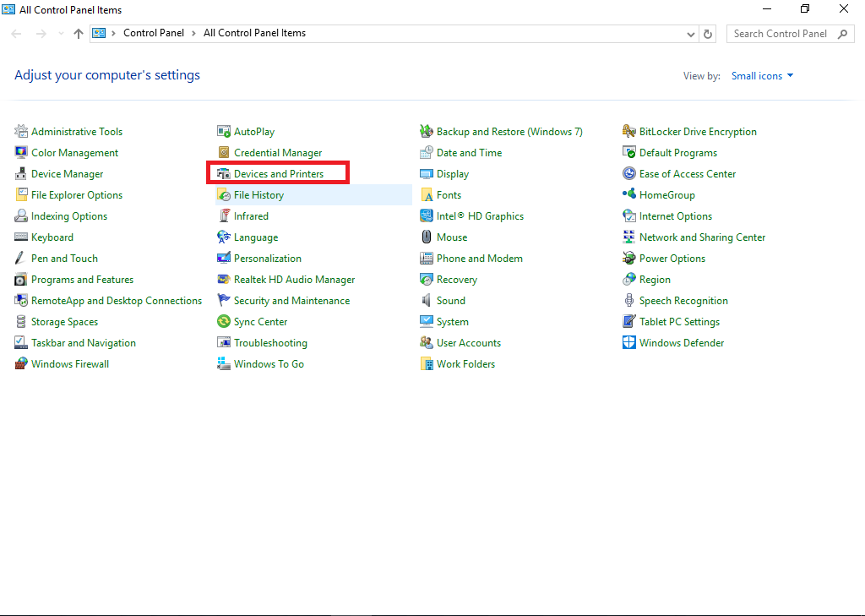The height and width of the screenshot is (616, 865).
Task: Open Windows Firewall via its icon
Action: (21, 364)
